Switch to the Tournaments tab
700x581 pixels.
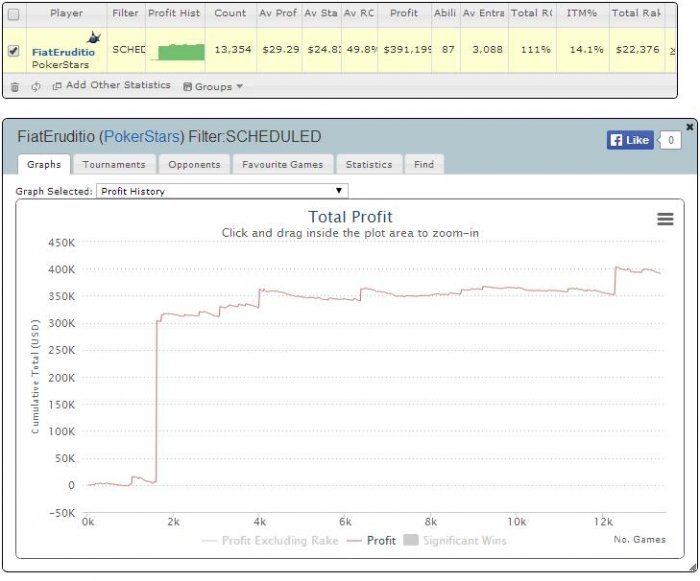114,164
